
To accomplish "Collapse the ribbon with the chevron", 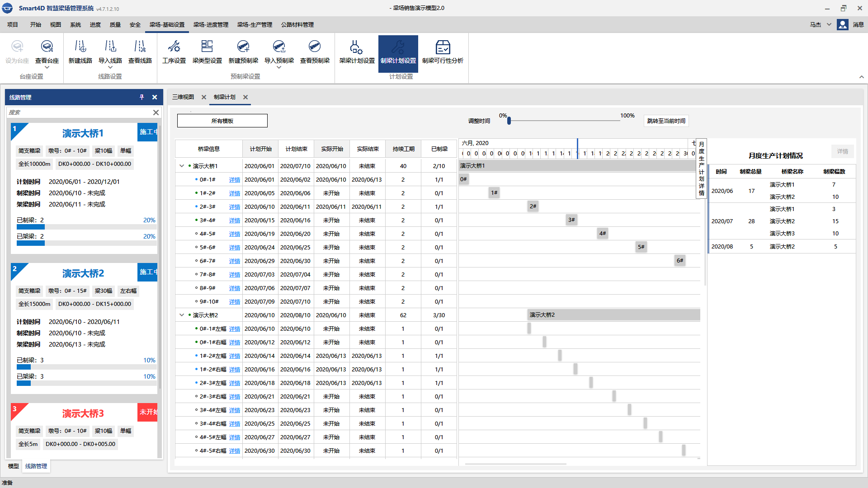I will [862, 77].
